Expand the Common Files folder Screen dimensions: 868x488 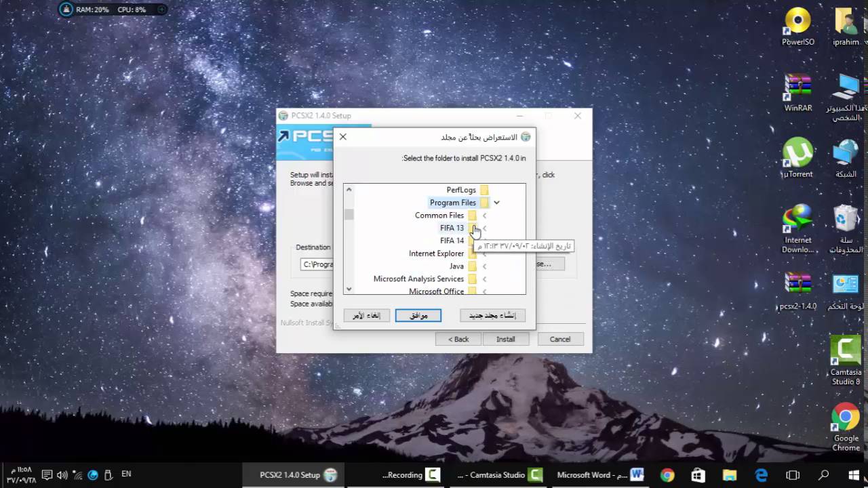[x=484, y=216]
